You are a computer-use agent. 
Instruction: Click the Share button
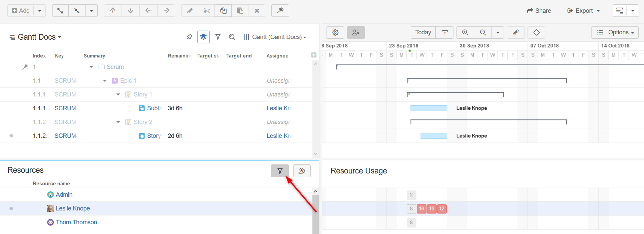click(539, 11)
